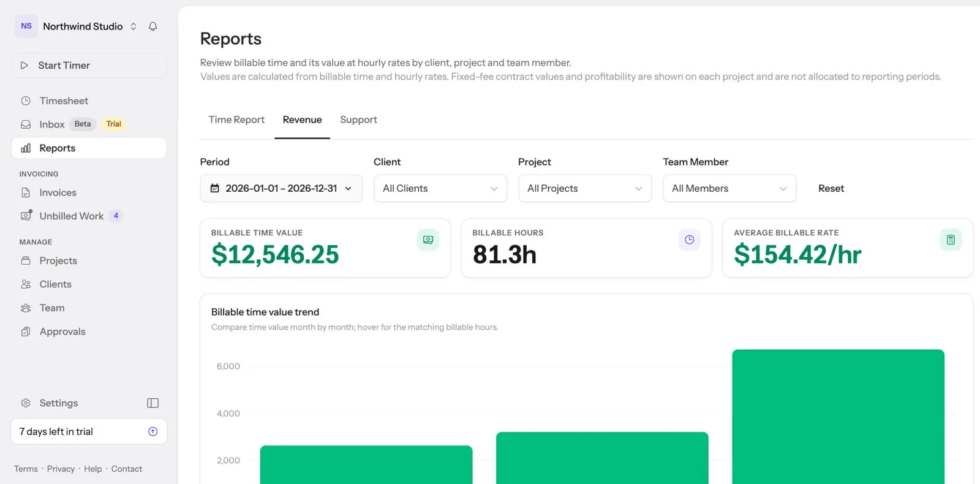Open the Help footer link
Image resolution: width=980 pixels, height=484 pixels.
pos(93,469)
